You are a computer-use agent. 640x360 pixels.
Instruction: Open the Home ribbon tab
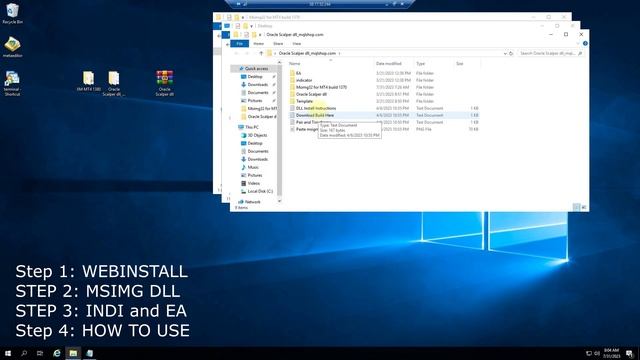point(258,44)
